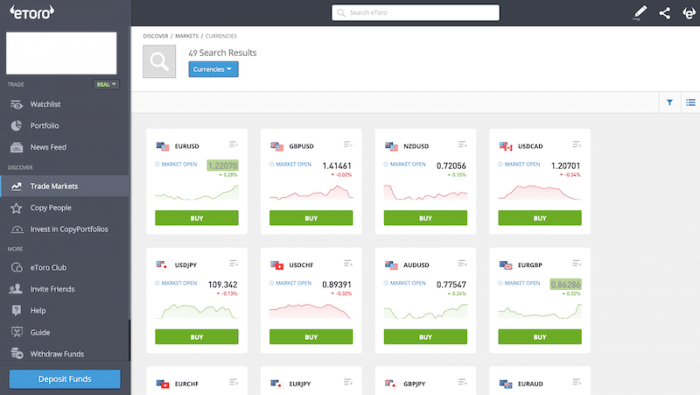Open AUDUSD watchlist menu icon
Screen dimensions: 700x395
click(462, 263)
